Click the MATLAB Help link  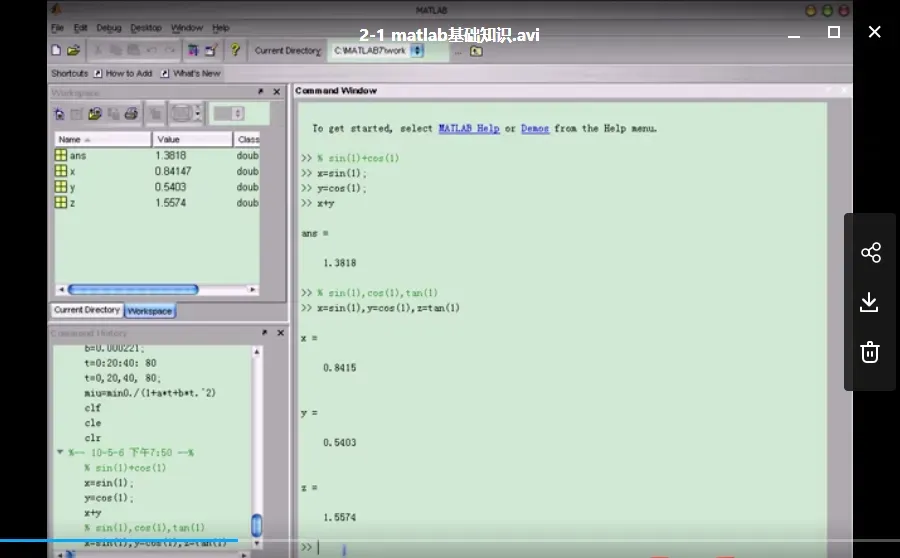(x=469, y=129)
